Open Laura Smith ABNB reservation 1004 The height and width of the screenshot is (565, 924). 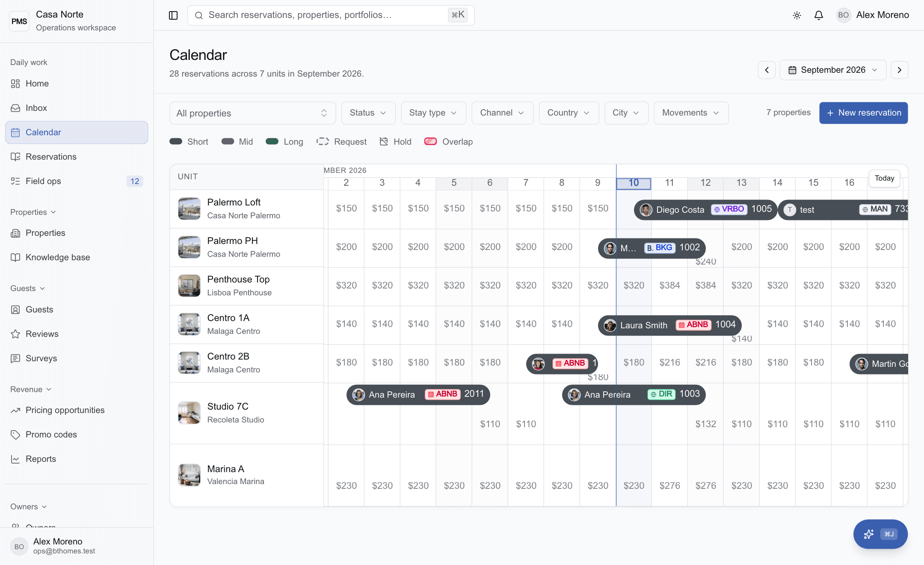(x=669, y=325)
